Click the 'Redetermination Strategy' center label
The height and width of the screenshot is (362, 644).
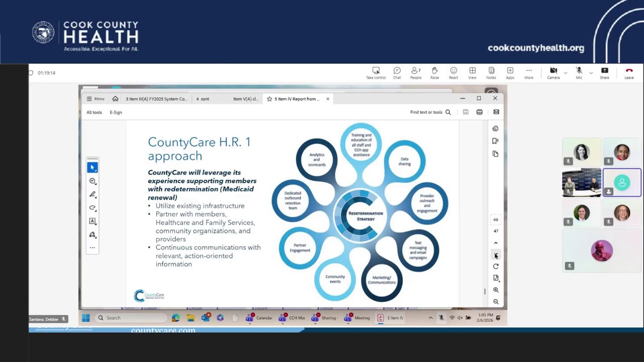point(366,216)
